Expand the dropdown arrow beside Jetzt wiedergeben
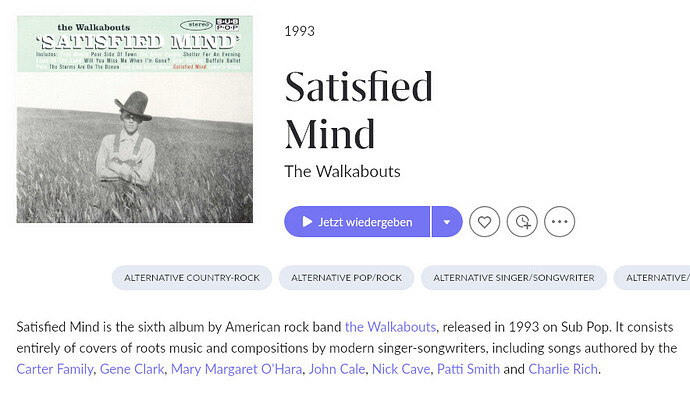Viewport: 690px width, 412px height. pyautogui.click(x=447, y=222)
